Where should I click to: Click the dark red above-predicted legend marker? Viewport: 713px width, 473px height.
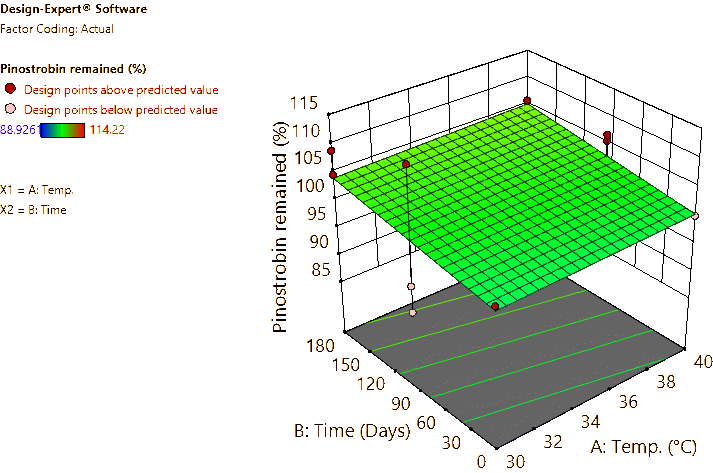[x=11, y=90]
